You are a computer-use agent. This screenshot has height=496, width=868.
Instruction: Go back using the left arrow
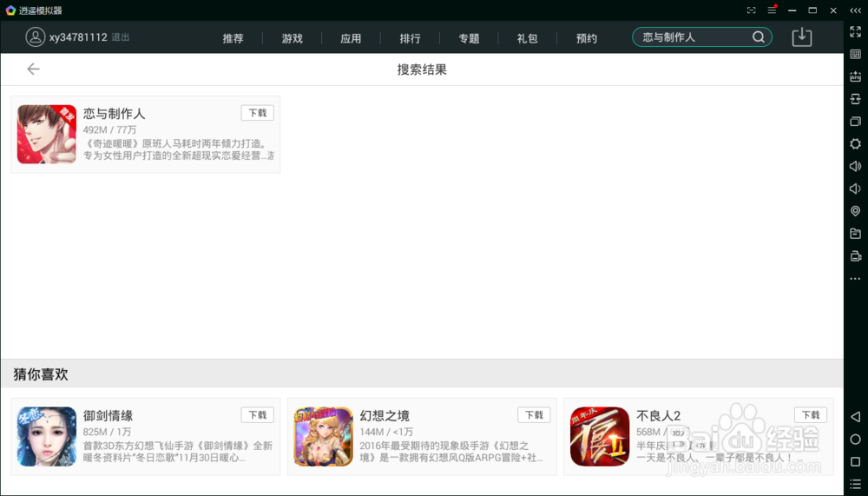coord(33,69)
